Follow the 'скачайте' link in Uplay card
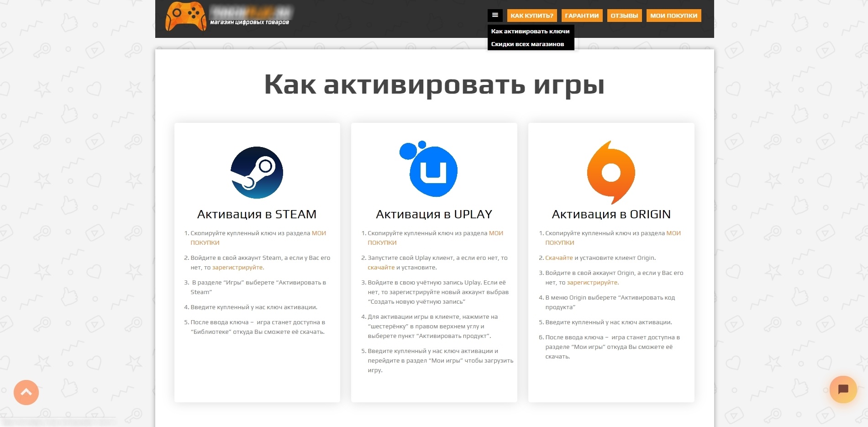Viewport: 868px width, 427px height. [x=381, y=268]
